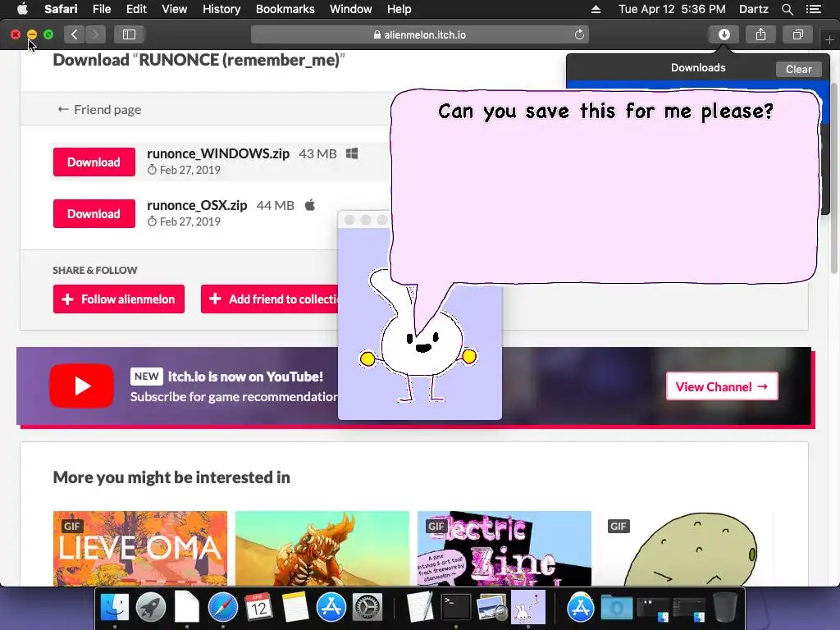
Task: Open the View menu
Action: (x=174, y=9)
